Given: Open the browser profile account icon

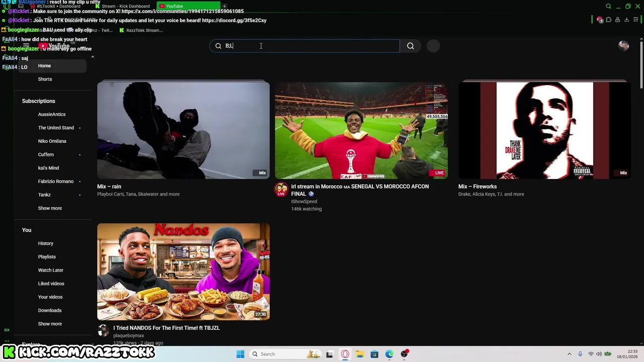Looking at the screenshot, I should [617, 20].
